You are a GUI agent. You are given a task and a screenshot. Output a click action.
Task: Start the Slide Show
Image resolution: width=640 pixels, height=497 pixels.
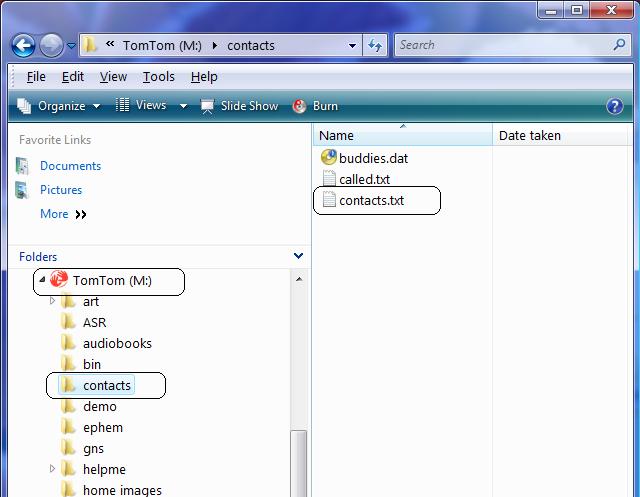point(239,106)
